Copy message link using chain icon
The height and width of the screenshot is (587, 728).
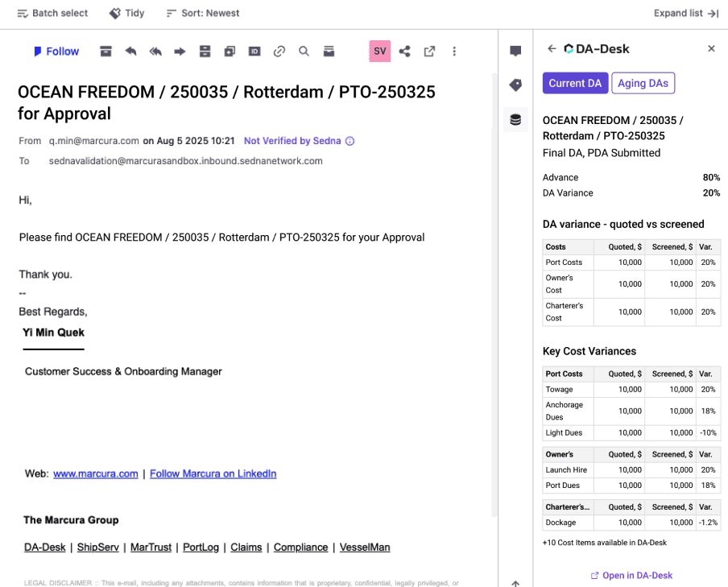[279, 51]
